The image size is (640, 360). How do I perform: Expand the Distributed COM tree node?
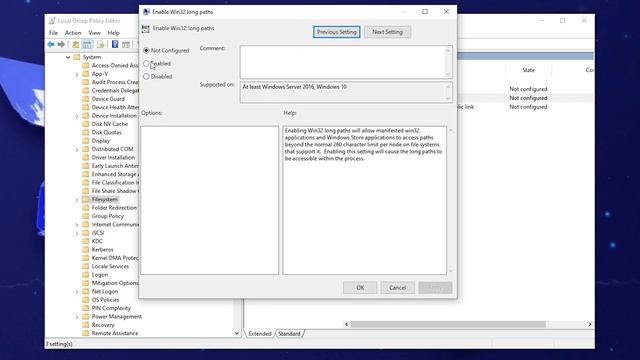coord(77,150)
